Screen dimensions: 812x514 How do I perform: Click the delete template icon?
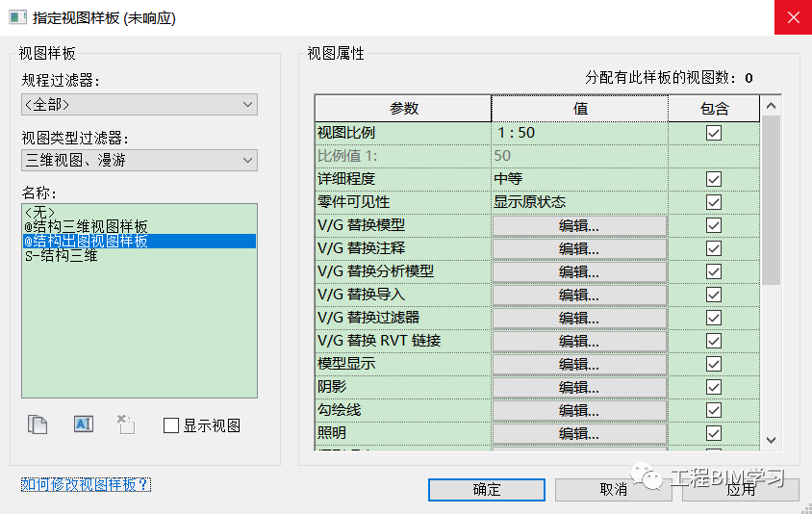126,424
